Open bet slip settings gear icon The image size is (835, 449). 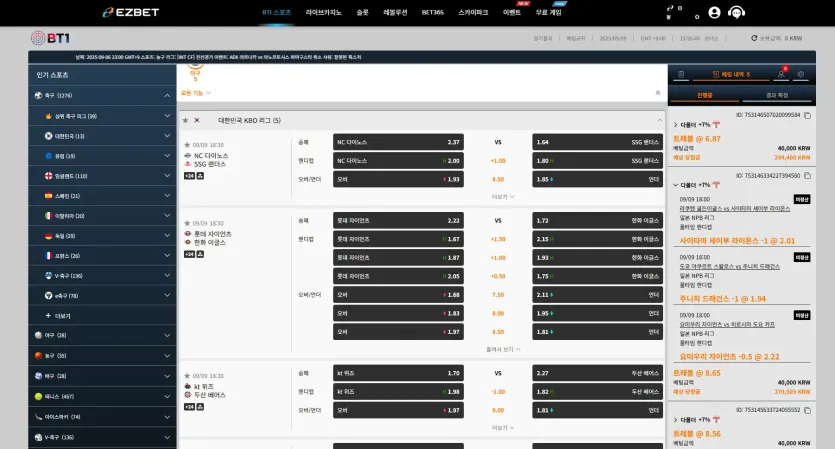801,75
